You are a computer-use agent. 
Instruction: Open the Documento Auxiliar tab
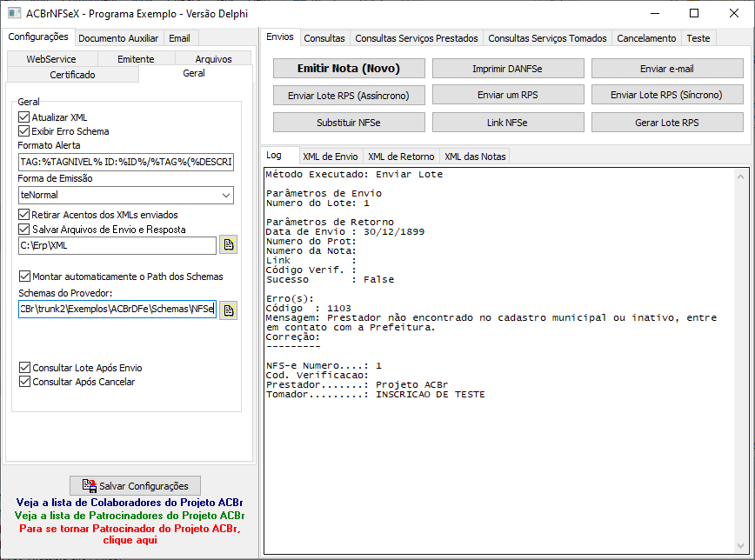(118, 38)
